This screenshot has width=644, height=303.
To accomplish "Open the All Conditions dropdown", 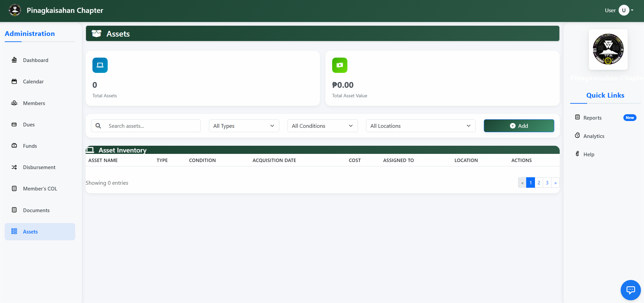I will point(322,126).
